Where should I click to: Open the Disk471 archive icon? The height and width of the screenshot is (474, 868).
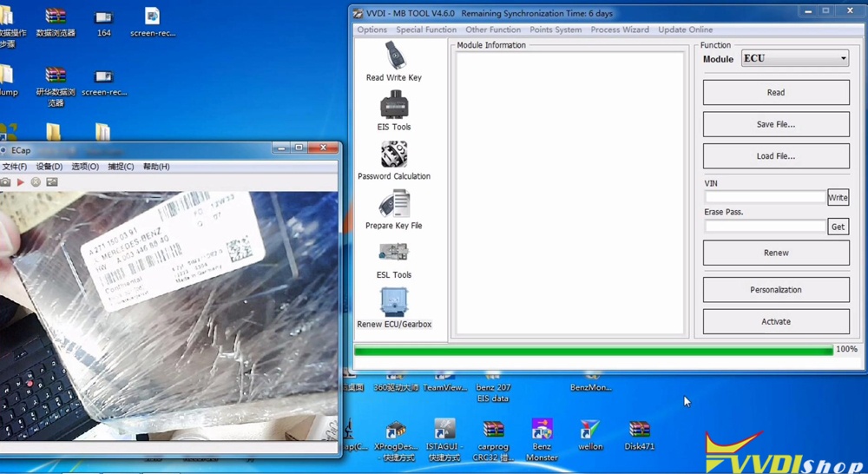pyautogui.click(x=640, y=435)
